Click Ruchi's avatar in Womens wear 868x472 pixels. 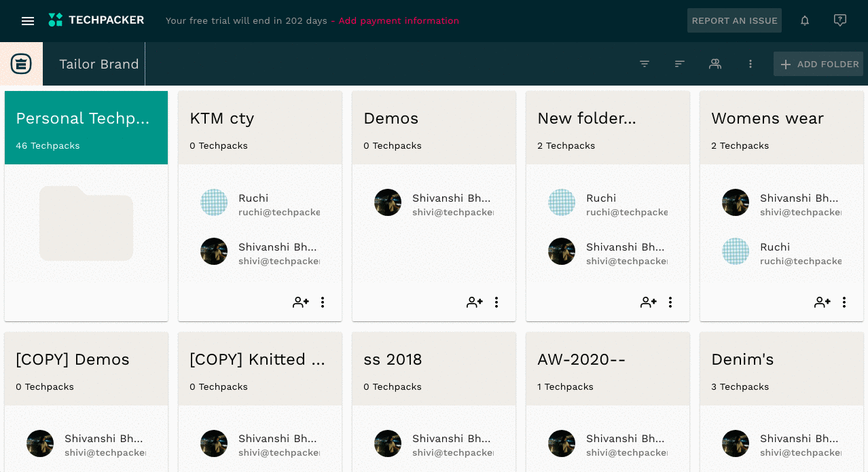coord(736,251)
